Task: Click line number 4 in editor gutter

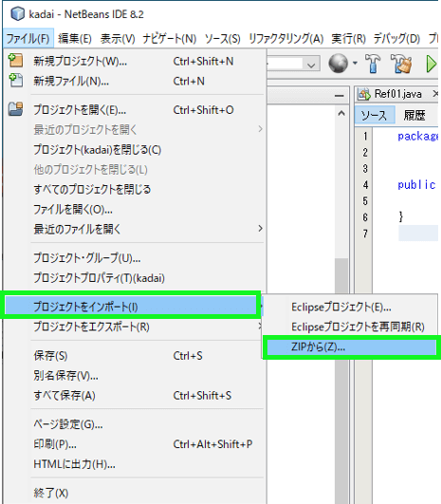Action: pos(365,185)
